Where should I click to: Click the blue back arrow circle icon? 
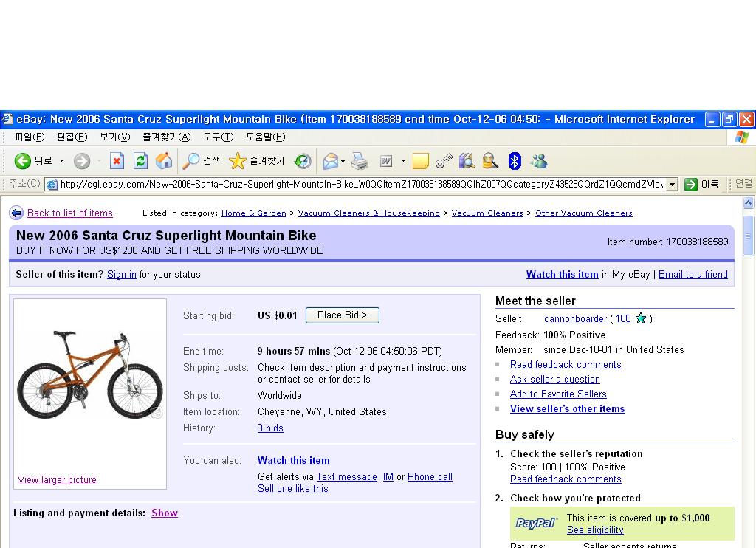point(16,213)
